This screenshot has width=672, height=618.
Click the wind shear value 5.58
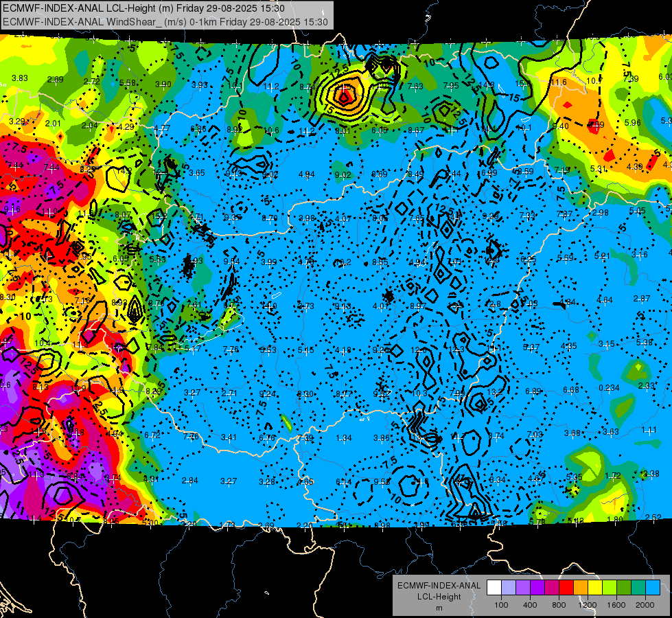[128, 83]
